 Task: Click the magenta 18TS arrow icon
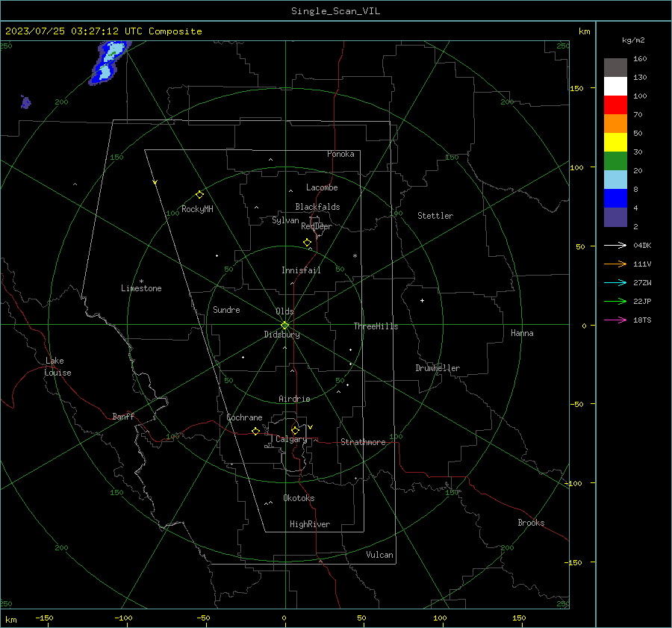615,320
